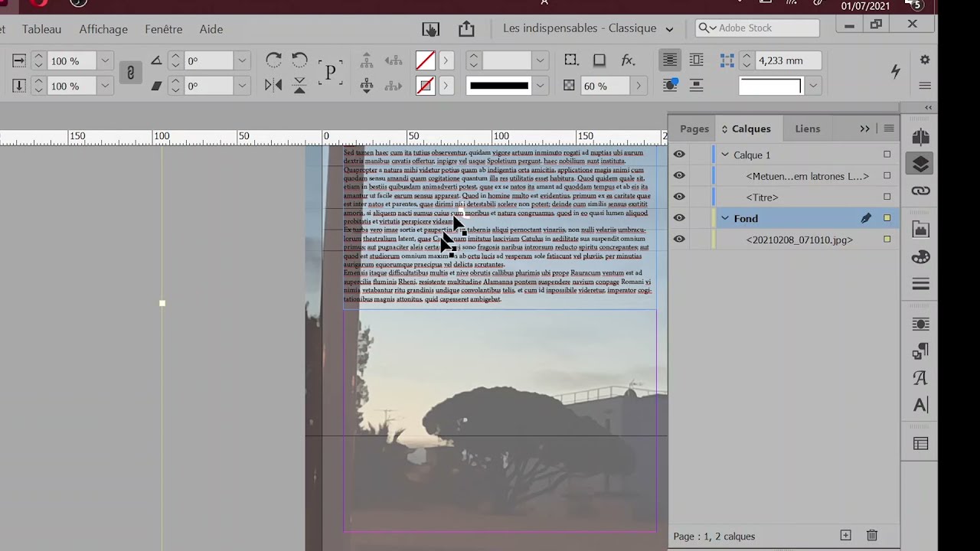The height and width of the screenshot is (551, 980).
Task: Open the Les indispensables - Classique workspace menu
Action: [x=588, y=28]
